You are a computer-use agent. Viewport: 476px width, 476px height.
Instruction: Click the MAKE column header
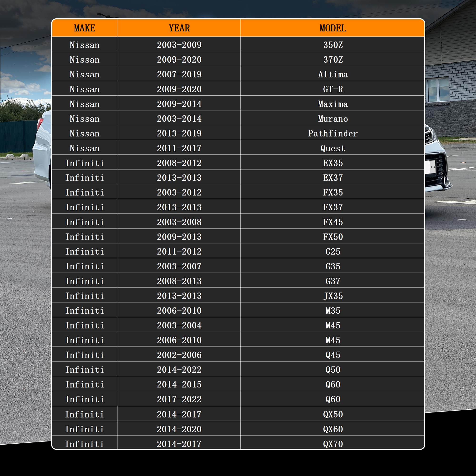(85, 28)
